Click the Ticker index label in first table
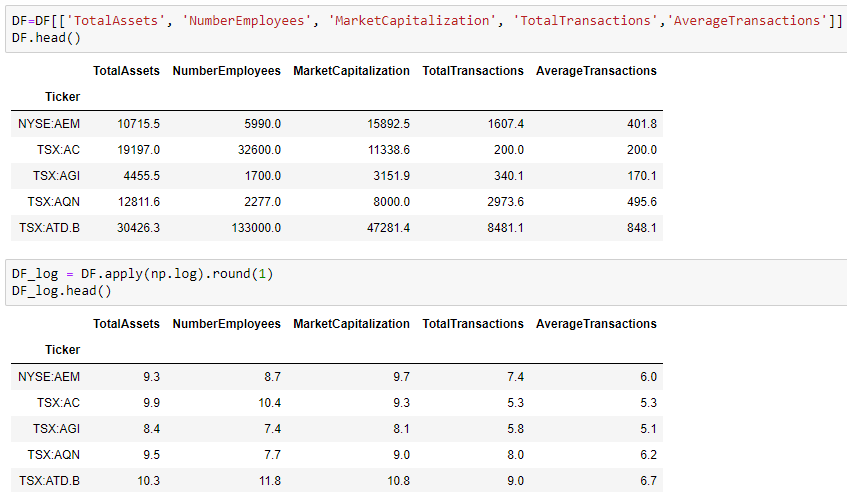847x492 pixels. [62, 97]
